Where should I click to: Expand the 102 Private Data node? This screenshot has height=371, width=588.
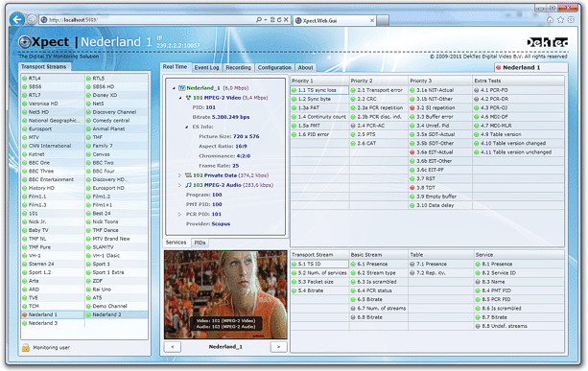[179, 175]
